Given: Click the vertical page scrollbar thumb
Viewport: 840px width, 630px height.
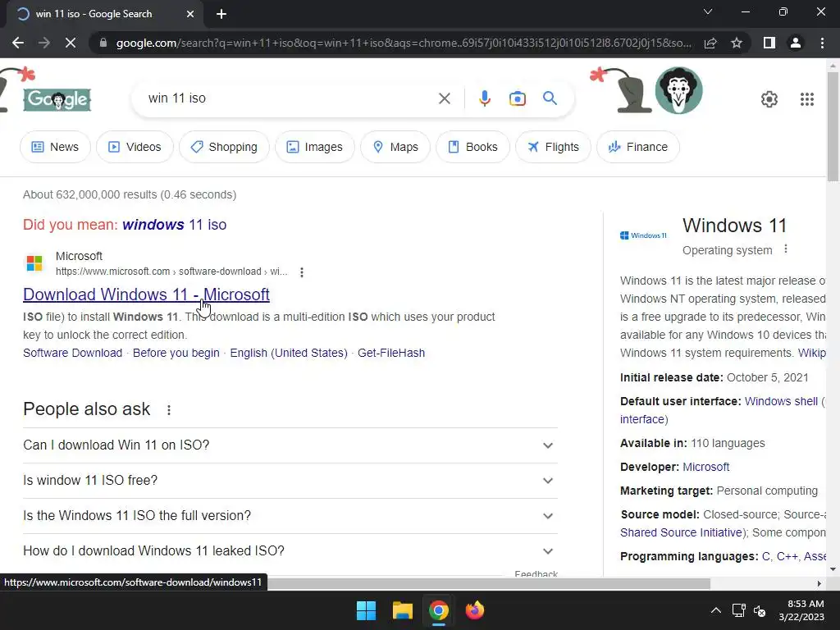Looking at the screenshot, I should pyautogui.click(x=833, y=127).
